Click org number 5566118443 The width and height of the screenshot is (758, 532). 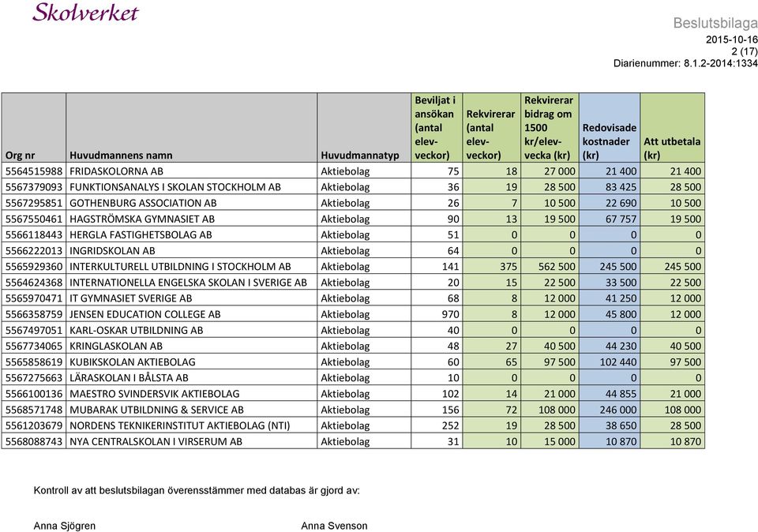[34, 235]
